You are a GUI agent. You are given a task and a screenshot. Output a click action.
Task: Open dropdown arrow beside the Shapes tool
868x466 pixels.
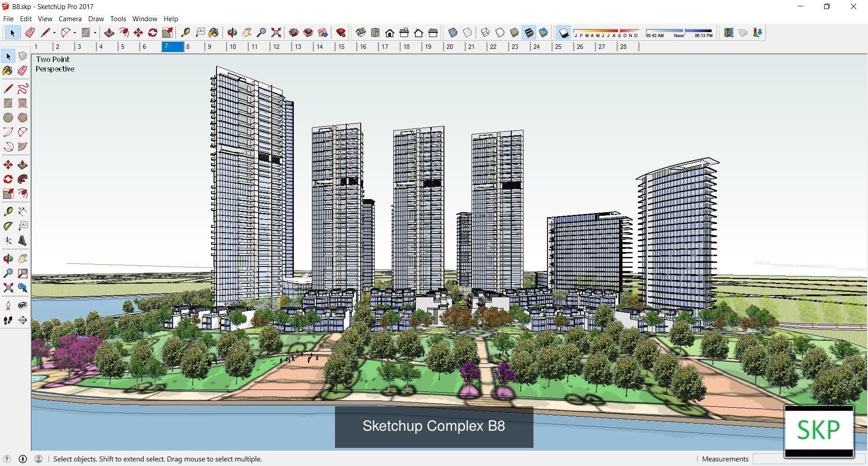click(95, 33)
